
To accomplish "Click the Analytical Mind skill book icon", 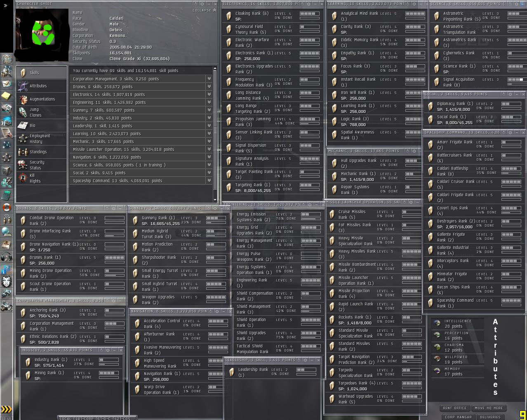I will point(334,16).
